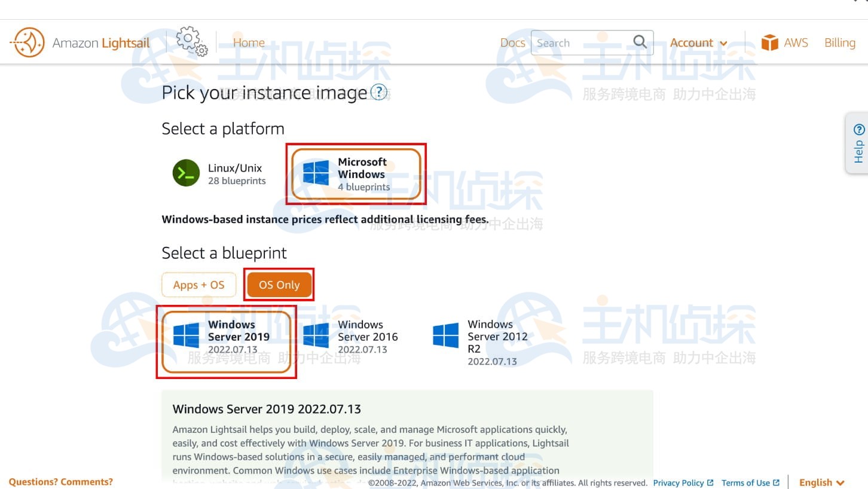The height and width of the screenshot is (489, 868).
Task: Click the 'Select a blueprint' heading
Action: tap(224, 253)
